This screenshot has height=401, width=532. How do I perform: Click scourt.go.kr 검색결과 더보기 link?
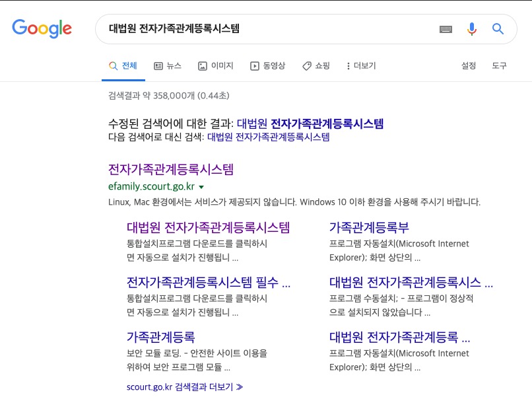(185, 387)
